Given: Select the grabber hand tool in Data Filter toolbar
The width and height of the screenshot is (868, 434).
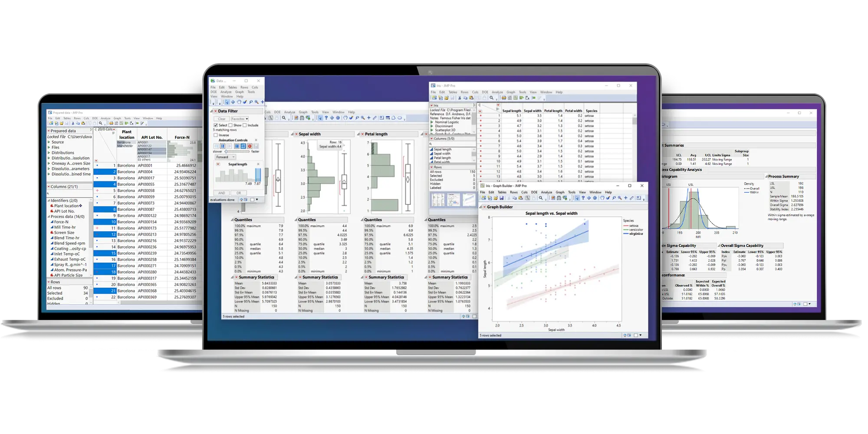Looking at the screenshot, I should tap(239, 102).
